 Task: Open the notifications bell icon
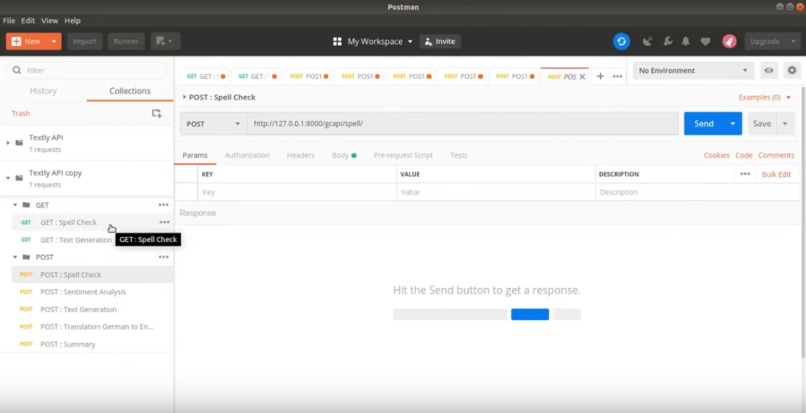[686, 42]
